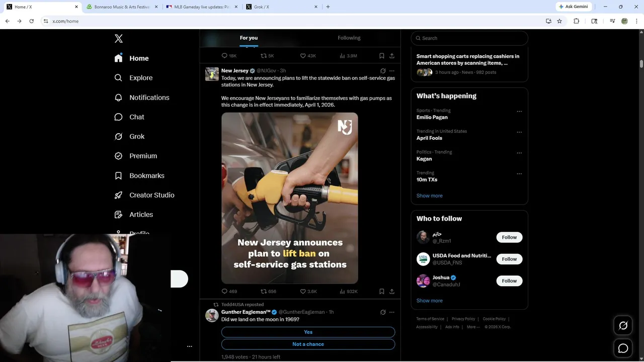Screen dimensions: 644x362
Task: Ask Grok about Gunther Eagleman's post
Action: tap(383, 312)
